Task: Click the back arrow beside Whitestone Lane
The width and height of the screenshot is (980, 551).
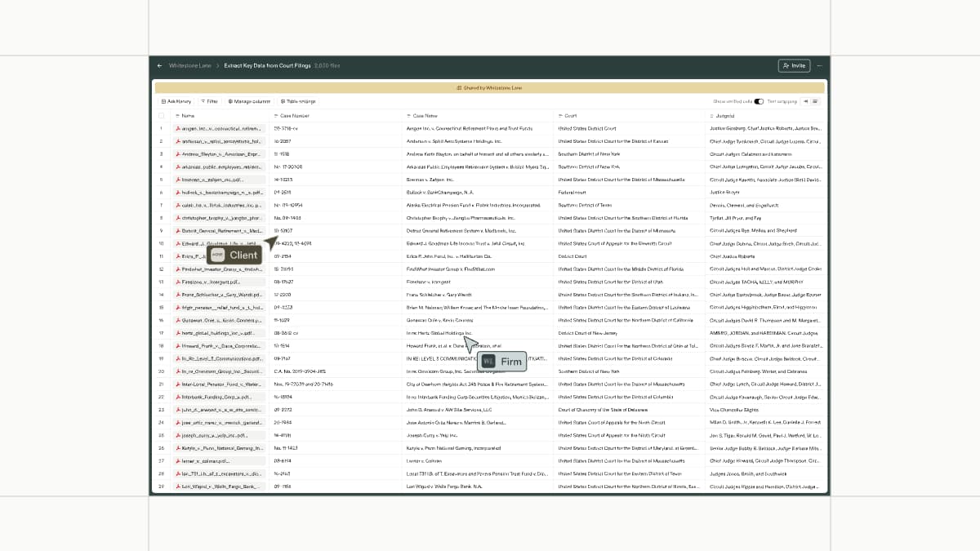Action: coord(159,65)
